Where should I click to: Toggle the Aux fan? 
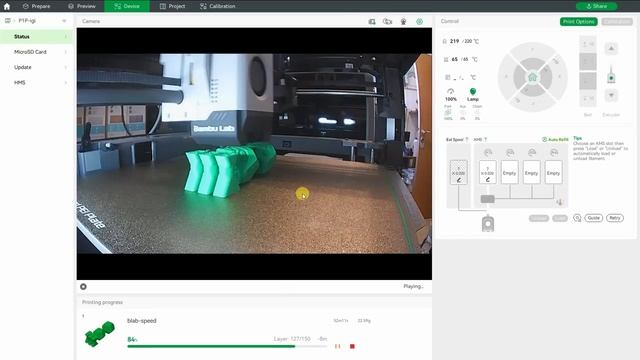pyautogui.click(x=462, y=113)
